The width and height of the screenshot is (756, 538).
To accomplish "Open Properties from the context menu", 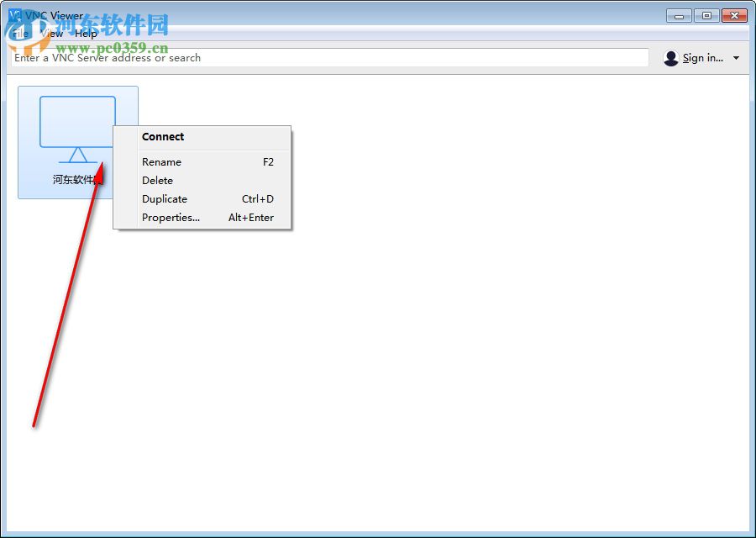I will coord(171,218).
